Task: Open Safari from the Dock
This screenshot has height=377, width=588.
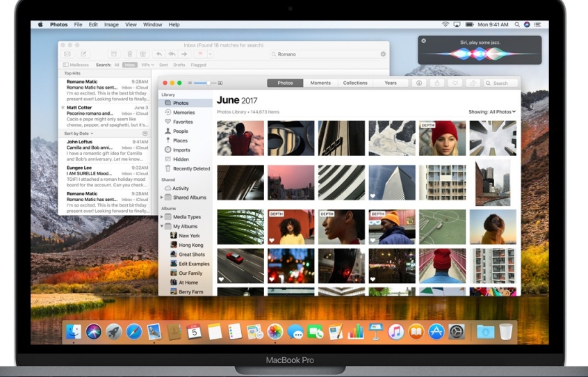Action: [x=133, y=332]
